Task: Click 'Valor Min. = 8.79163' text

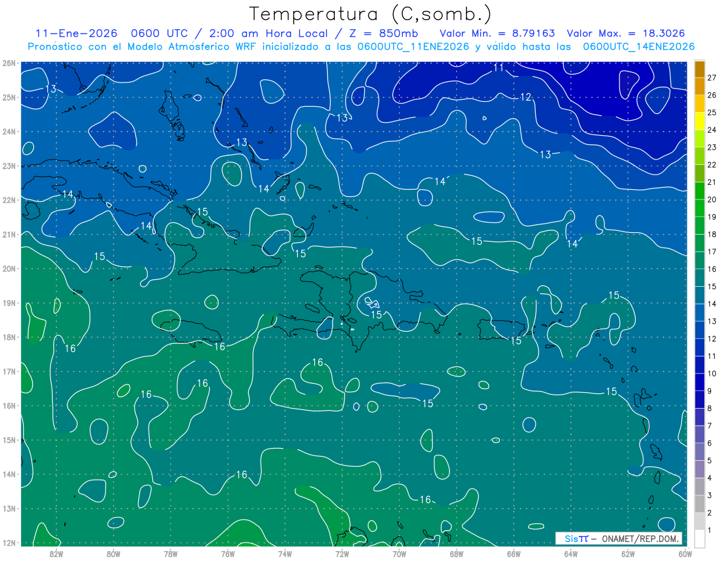Action: coord(497,33)
